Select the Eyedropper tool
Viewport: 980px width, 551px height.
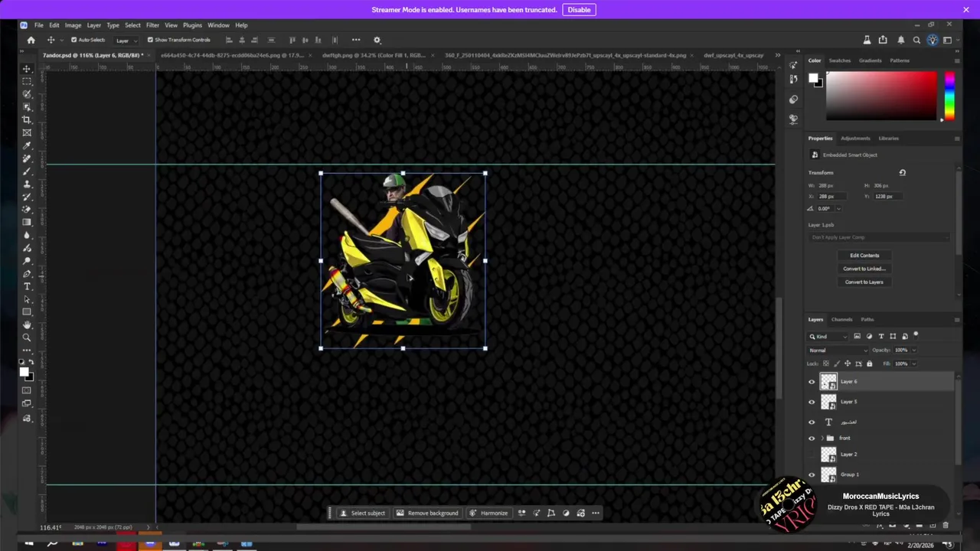click(x=27, y=145)
